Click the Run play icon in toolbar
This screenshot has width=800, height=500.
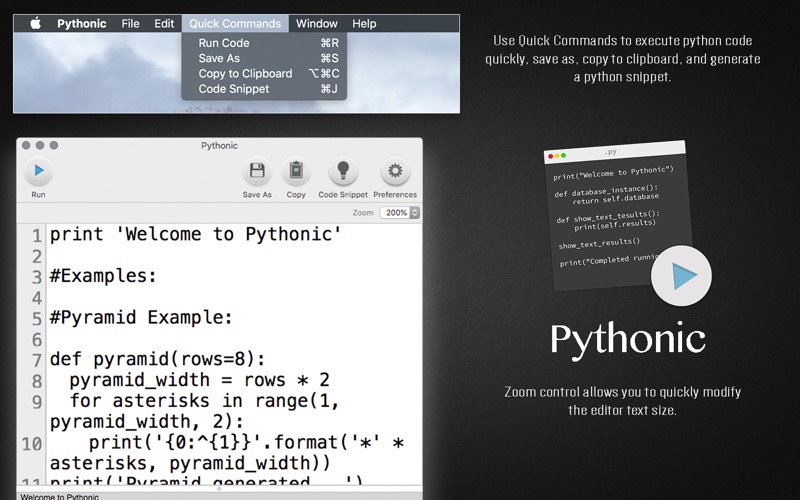[x=39, y=170]
